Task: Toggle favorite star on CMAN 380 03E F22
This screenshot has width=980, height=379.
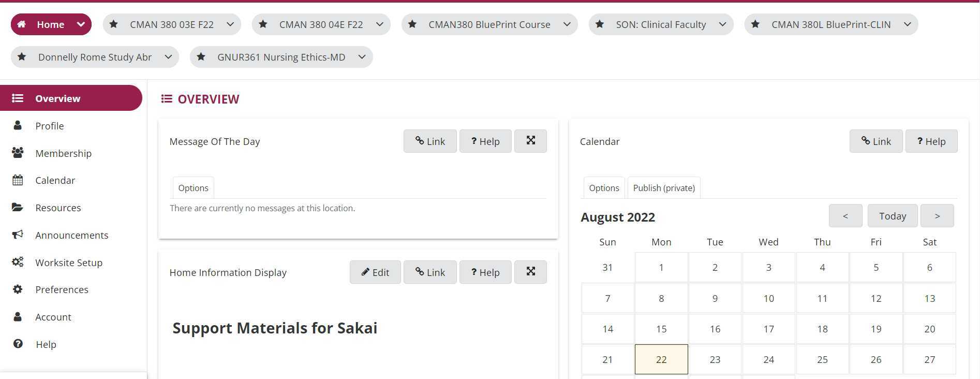Action: (x=114, y=24)
